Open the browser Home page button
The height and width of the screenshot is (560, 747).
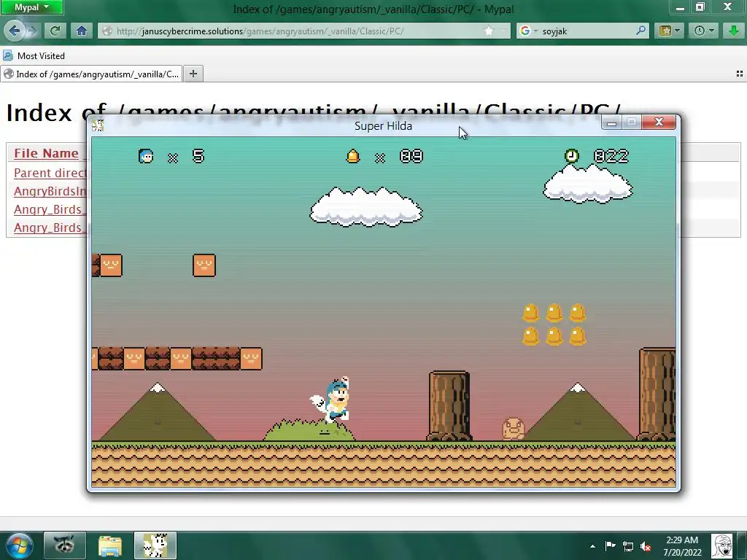(82, 31)
